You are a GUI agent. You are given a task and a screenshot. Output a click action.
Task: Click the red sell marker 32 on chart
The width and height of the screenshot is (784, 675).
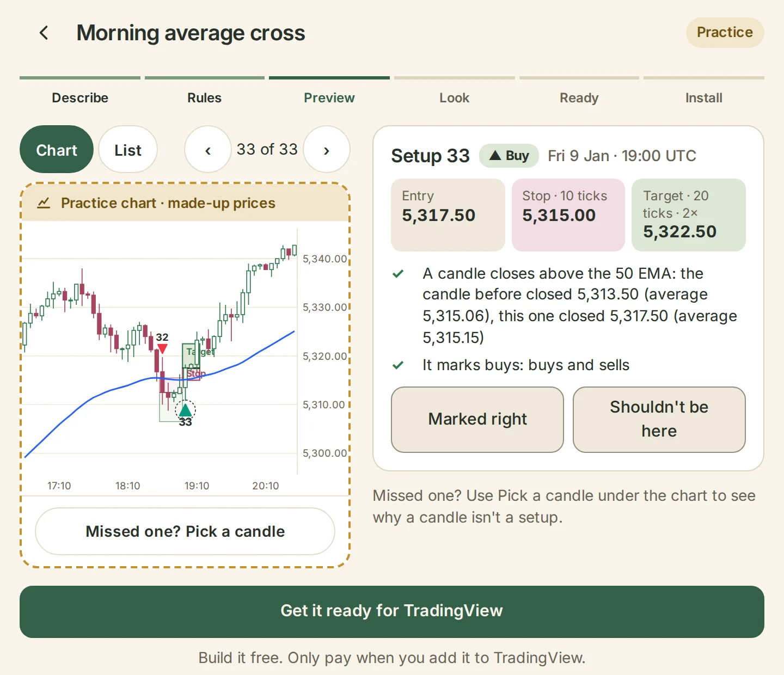point(162,348)
